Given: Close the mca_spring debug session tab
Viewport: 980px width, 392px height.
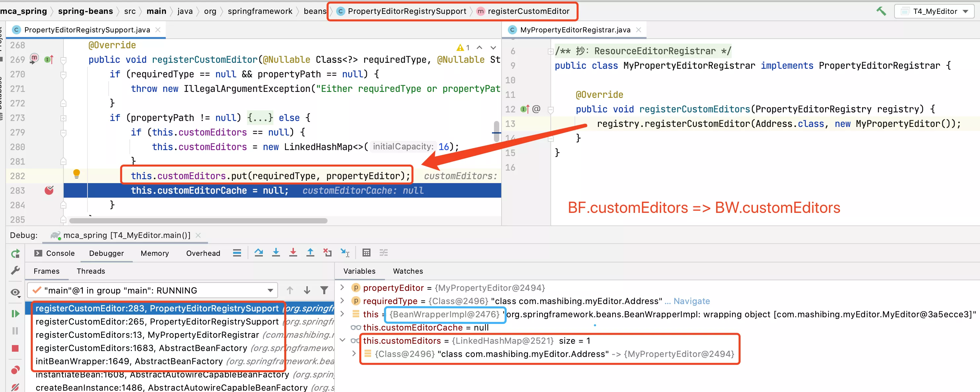Looking at the screenshot, I should (198, 235).
